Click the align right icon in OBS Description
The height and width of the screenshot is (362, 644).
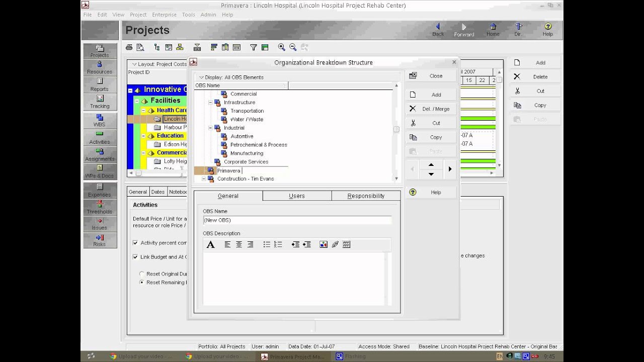pos(250,244)
